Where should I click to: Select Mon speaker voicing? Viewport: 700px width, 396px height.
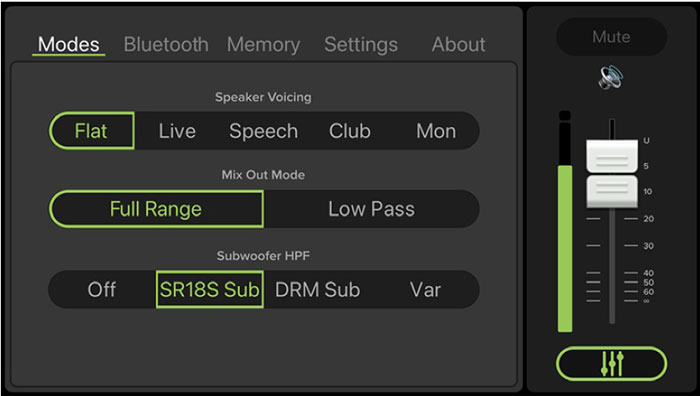pyautogui.click(x=436, y=131)
